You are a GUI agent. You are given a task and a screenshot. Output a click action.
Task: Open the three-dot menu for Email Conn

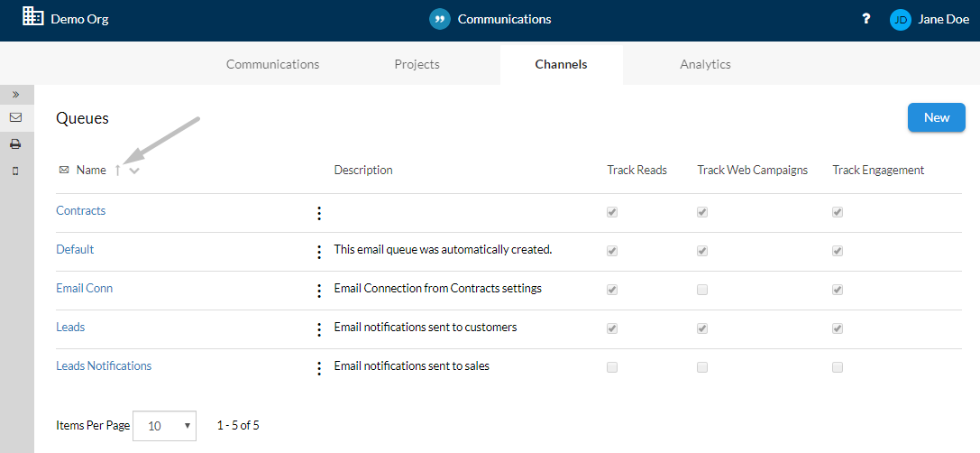319,291
